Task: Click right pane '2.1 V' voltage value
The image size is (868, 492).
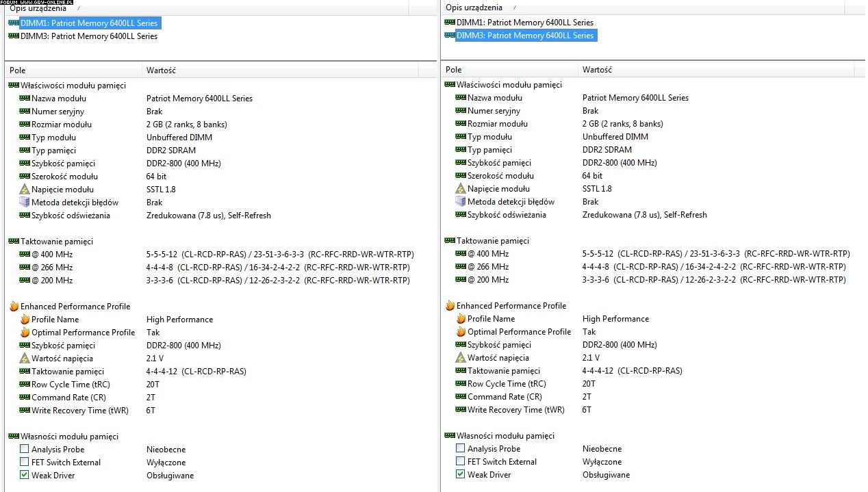Action: (591, 357)
